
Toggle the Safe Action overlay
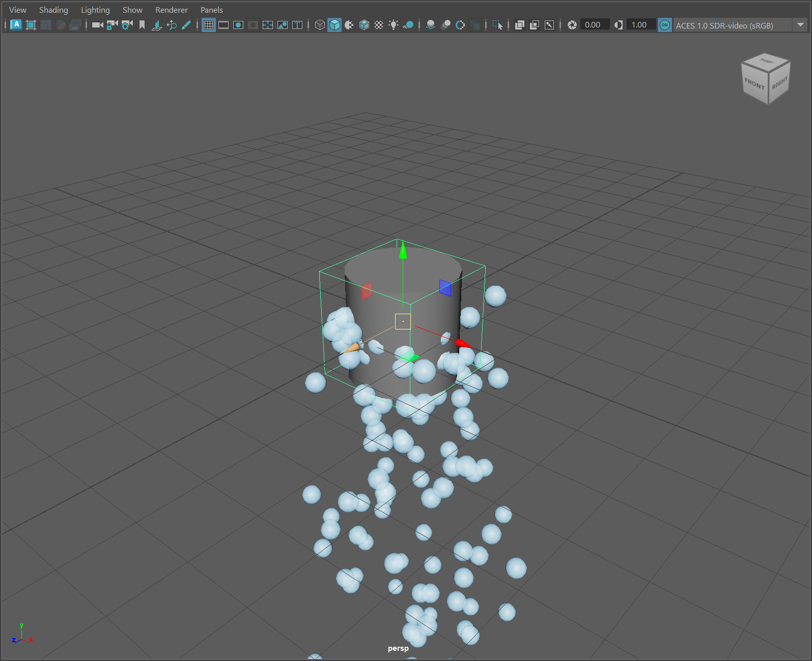point(283,25)
